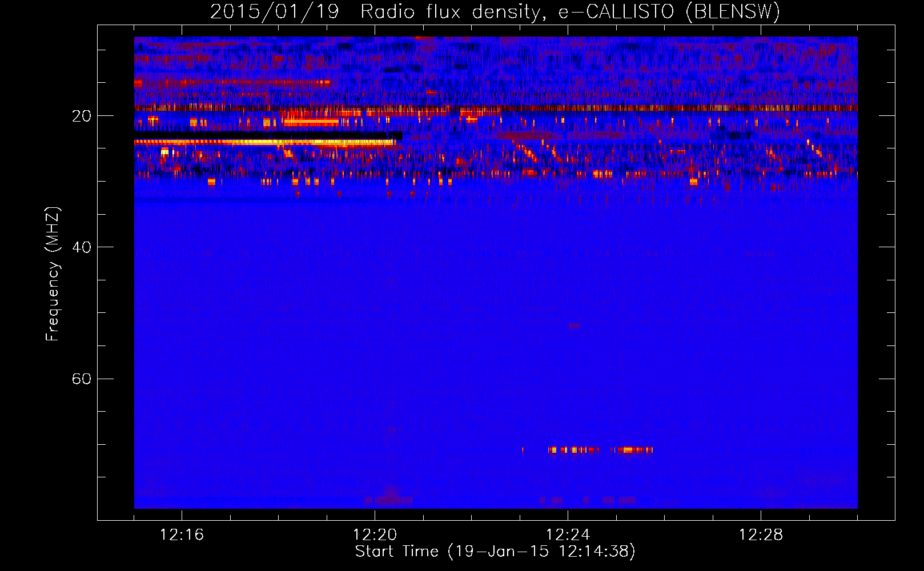Viewport: 924px width, 571px height.
Task: Select the 12:20 time tick label
Action: tap(375, 535)
